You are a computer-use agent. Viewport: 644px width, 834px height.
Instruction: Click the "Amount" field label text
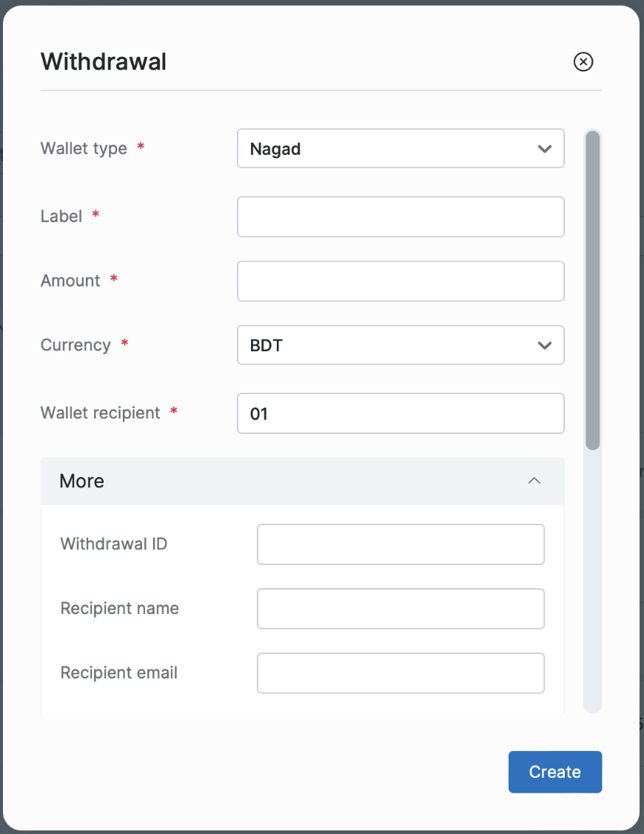coord(70,281)
